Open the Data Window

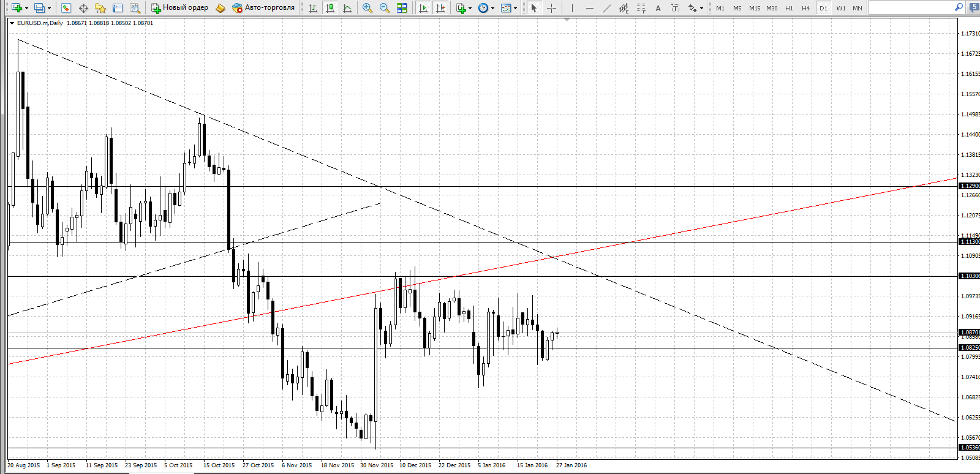83,8
